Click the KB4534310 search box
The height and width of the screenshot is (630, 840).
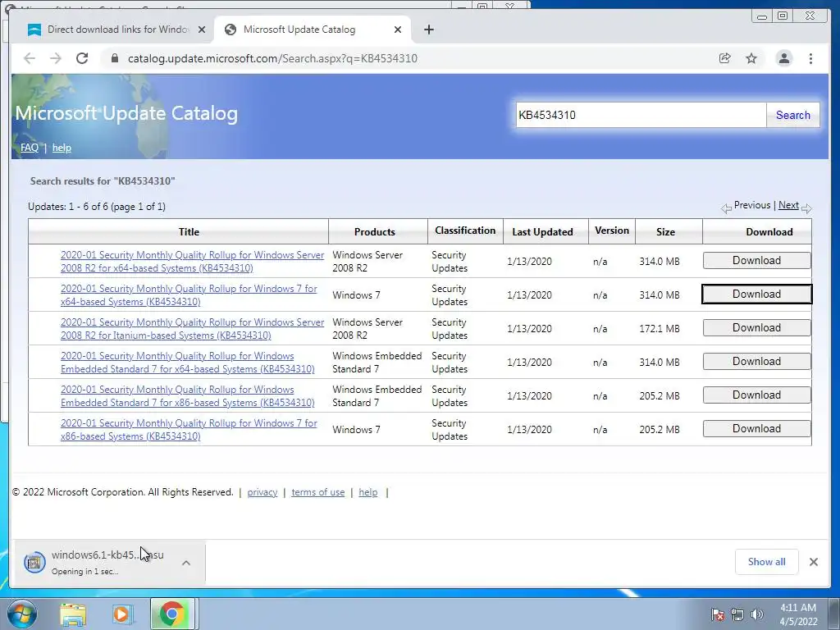641,115
